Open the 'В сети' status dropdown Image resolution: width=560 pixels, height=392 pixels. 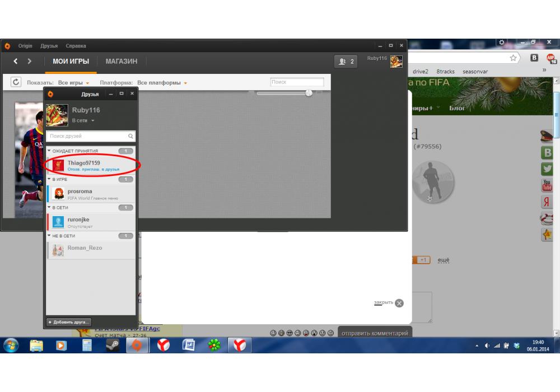pyautogui.click(x=83, y=121)
